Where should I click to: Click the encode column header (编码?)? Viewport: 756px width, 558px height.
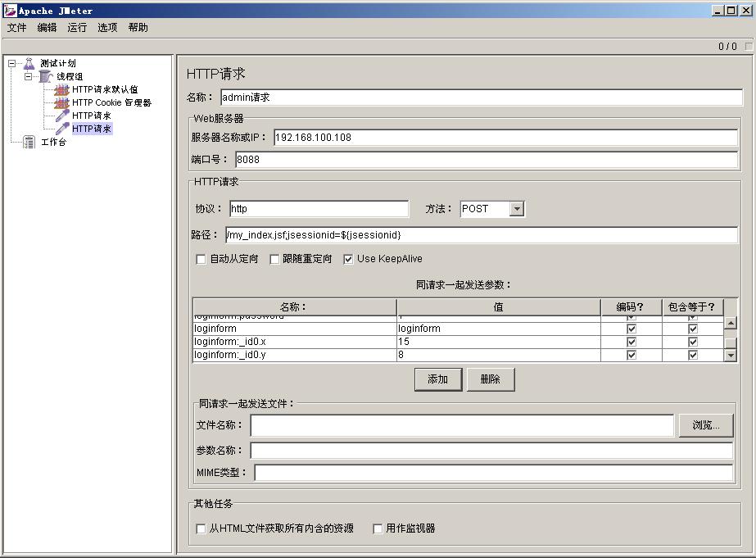(632, 307)
